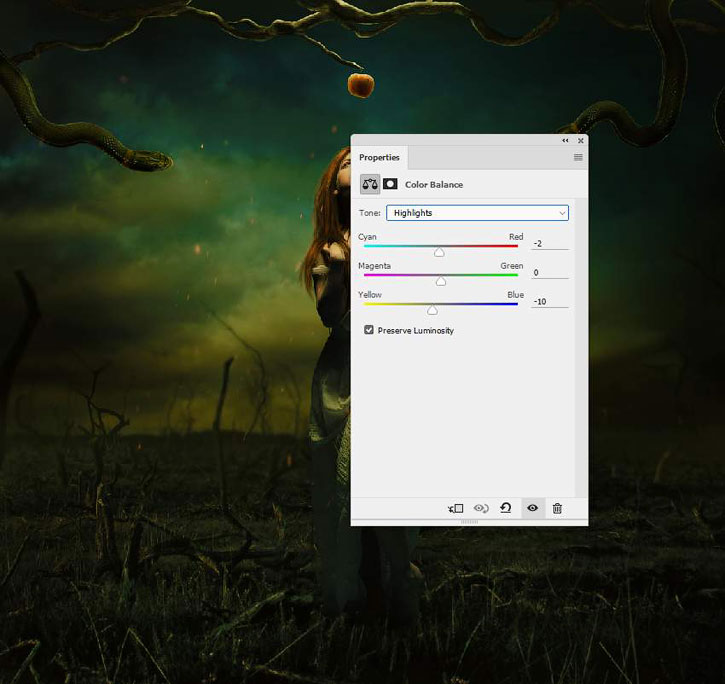Screen dimensions: 725x684
Task: Delete this adjustment layer trash icon
Action: click(557, 508)
